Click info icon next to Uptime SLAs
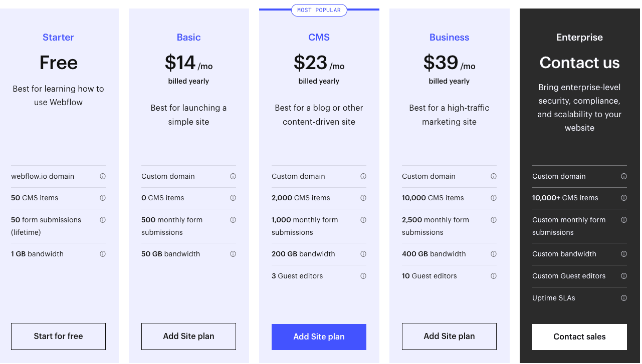Viewport: 642px width, 364px height. click(624, 298)
